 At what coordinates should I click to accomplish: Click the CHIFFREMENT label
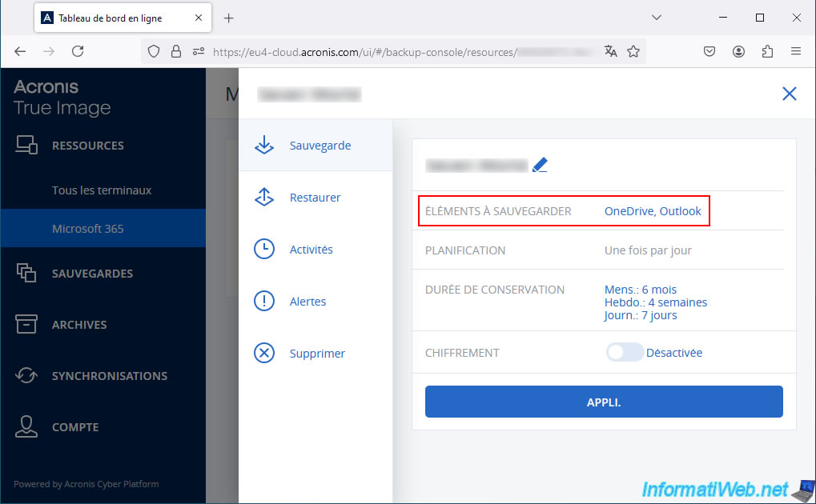click(462, 353)
